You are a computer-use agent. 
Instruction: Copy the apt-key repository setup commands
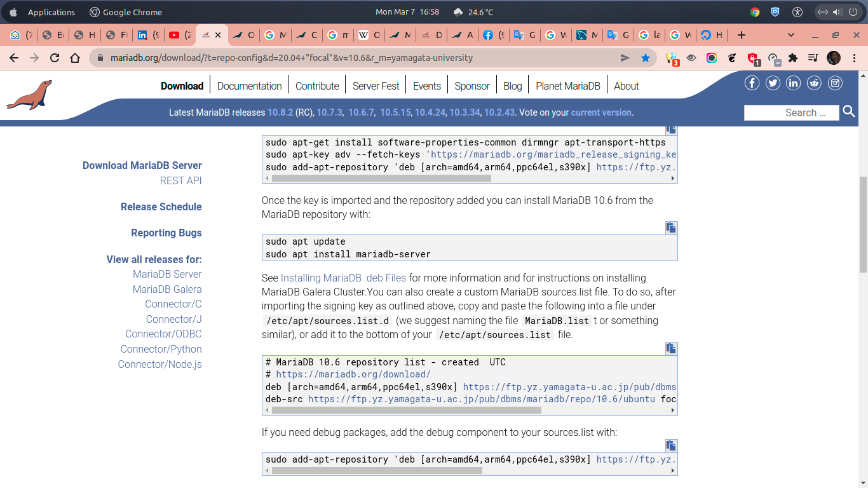click(671, 130)
